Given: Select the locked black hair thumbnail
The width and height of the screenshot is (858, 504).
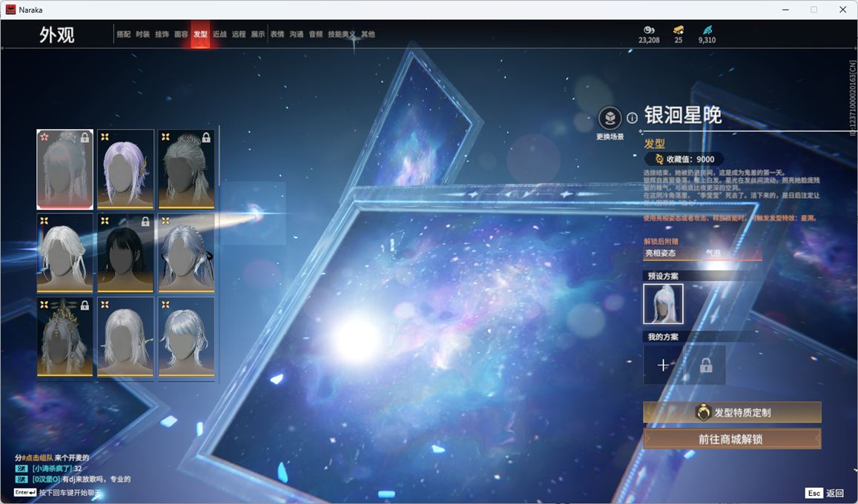Looking at the screenshot, I should point(125,253).
